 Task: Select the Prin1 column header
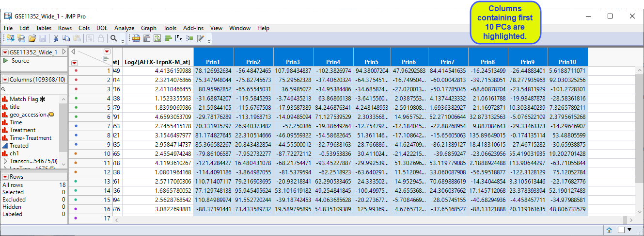[x=213, y=62]
